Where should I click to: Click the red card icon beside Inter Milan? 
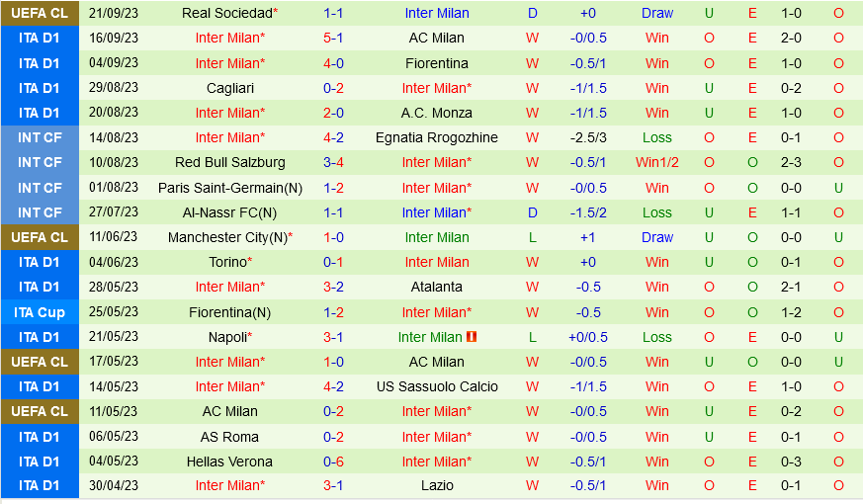(x=472, y=337)
